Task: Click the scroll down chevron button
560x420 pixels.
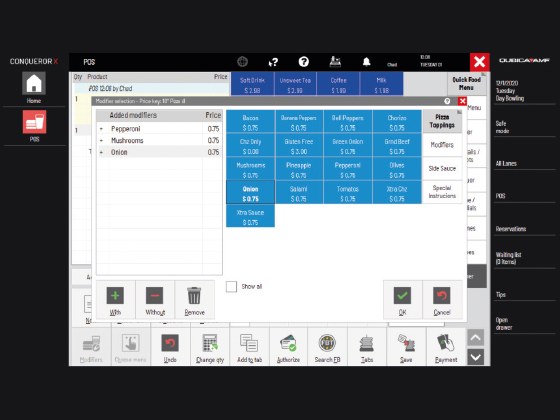Action: point(475,357)
